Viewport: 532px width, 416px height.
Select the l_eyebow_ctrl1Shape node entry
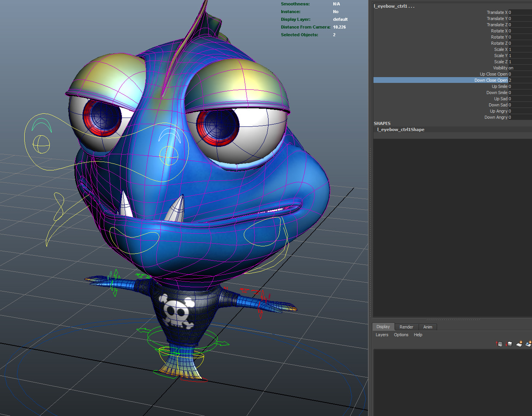click(401, 130)
